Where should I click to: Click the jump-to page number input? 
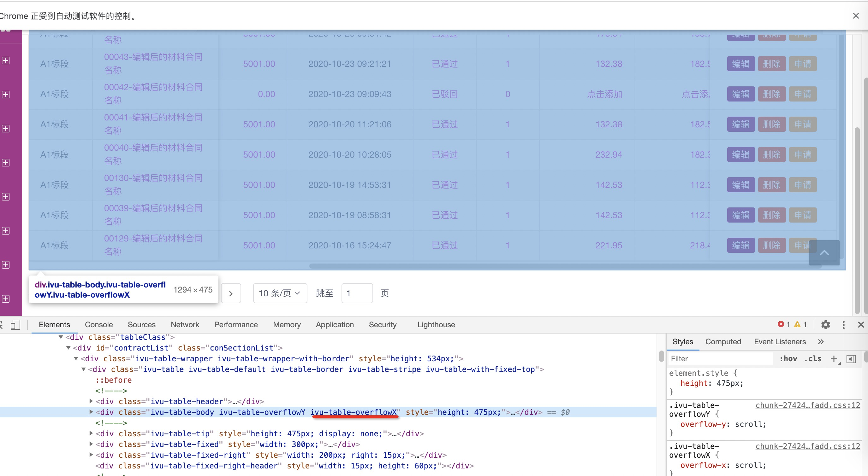pos(357,293)
